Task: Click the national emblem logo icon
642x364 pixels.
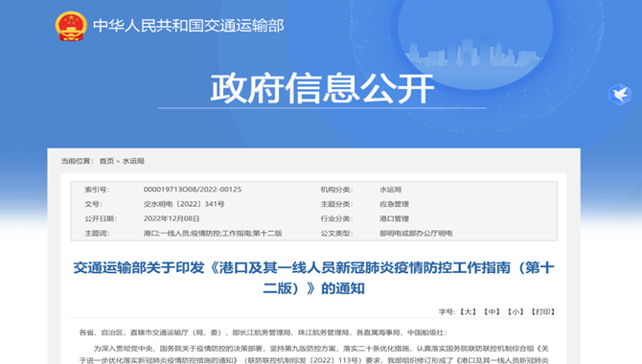Action: 71,26
